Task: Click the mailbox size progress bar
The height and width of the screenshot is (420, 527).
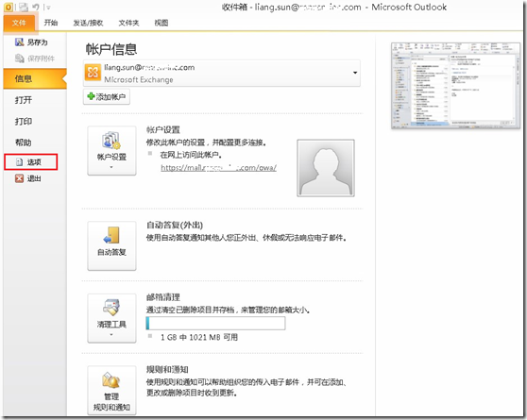Action: 215,323
